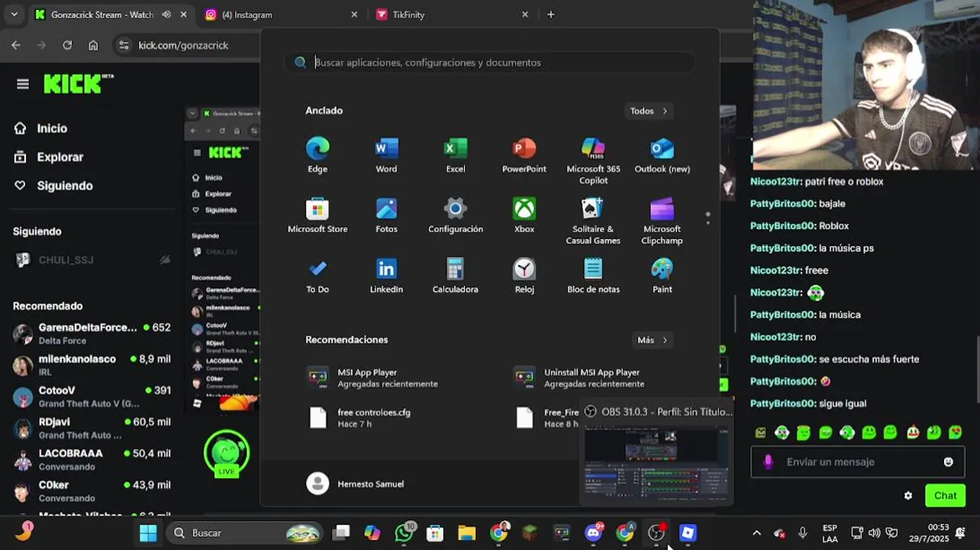The width and height of the screenshot is (980, 550).
Task: Reload the Kick page
Action: coord(67,45)
